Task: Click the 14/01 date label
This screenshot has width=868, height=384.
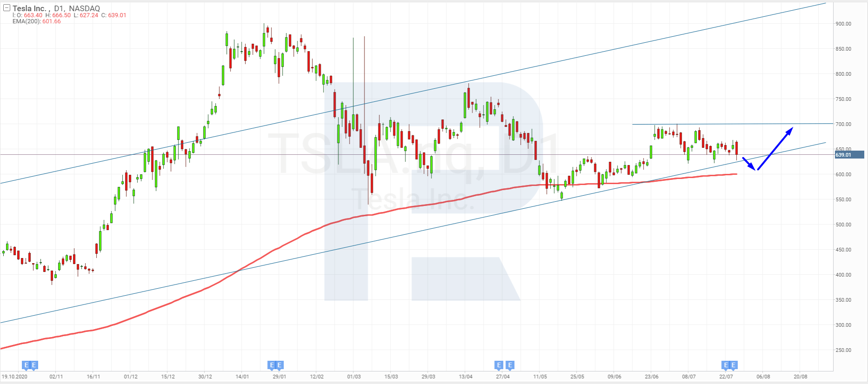Action: [242, 377]
